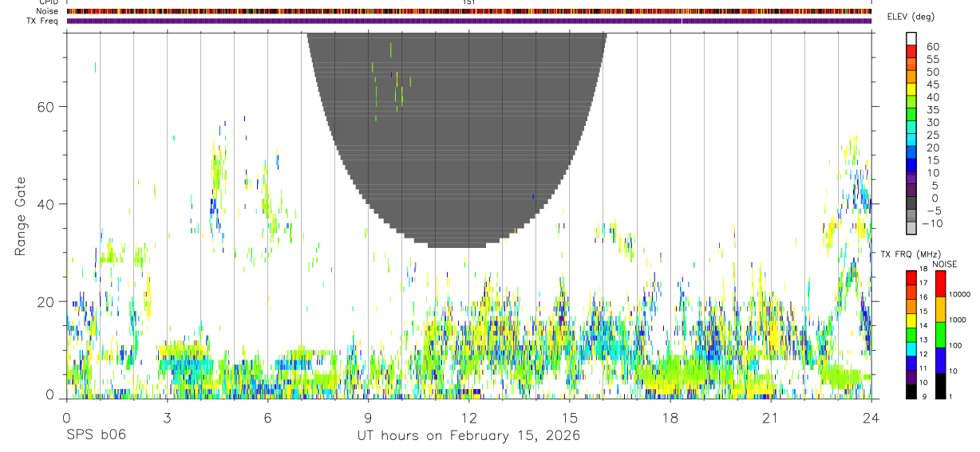
Task: Click the NOISE legend label '1'
Action: tap(950, 396)
